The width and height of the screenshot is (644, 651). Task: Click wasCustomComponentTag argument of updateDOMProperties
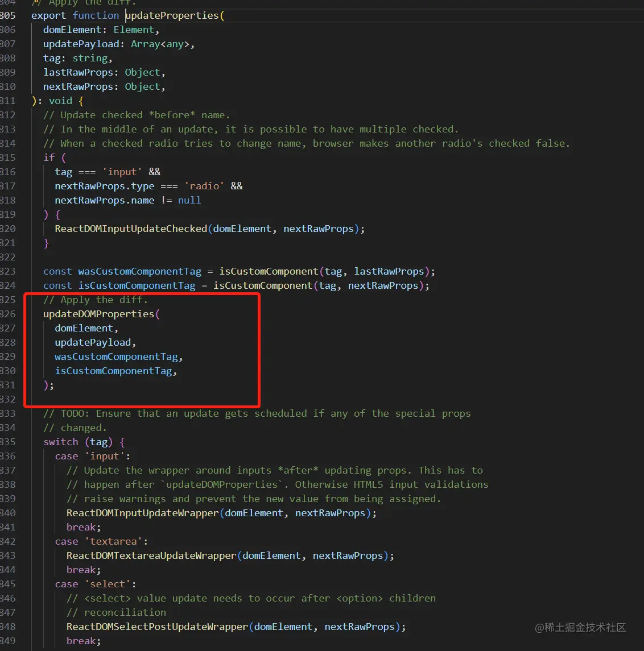(116, 356)
